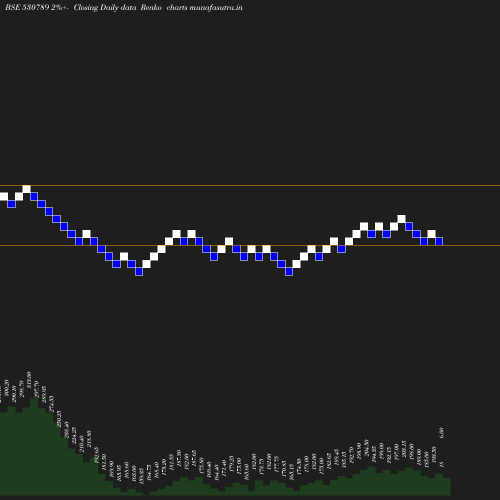Image resolution: width=500 pixels, height=500 pixels.
Task: Click the last blue Renko brick on the right
Action: (439, 241)
